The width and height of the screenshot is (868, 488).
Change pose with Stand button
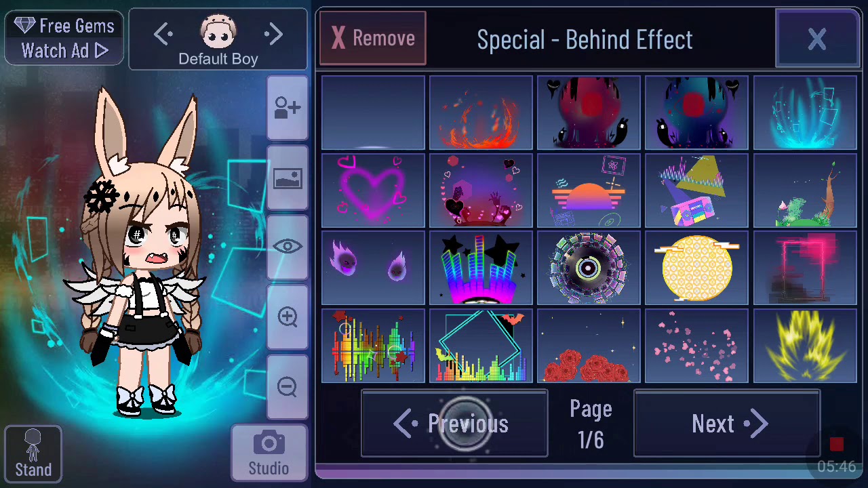[x=33, y=454]
